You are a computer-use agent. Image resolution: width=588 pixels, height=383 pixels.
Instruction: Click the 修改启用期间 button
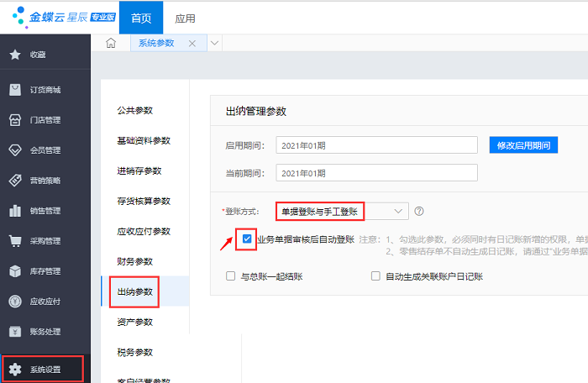[523, 145]
